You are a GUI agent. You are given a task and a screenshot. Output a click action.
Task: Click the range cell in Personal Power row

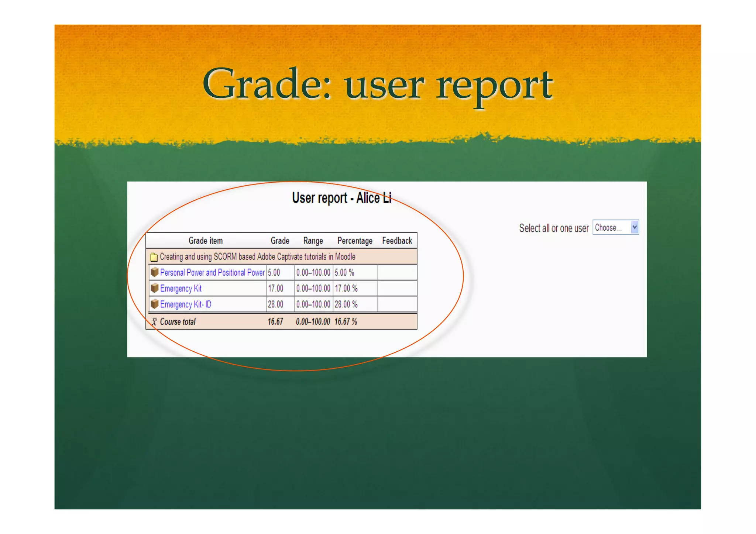313,272
